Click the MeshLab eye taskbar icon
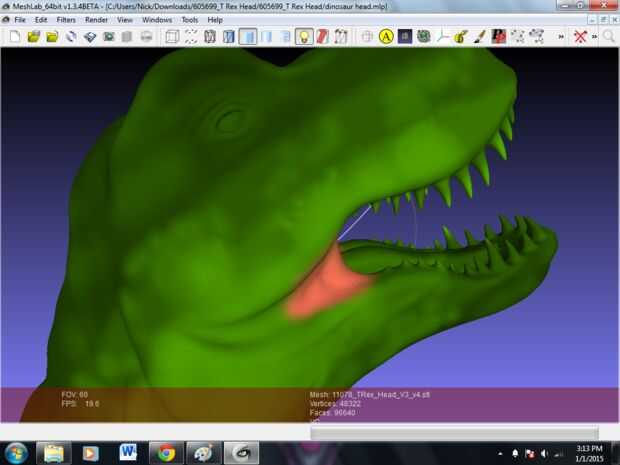The height and width of the screenshot is (465, 620). coord(241,453)
